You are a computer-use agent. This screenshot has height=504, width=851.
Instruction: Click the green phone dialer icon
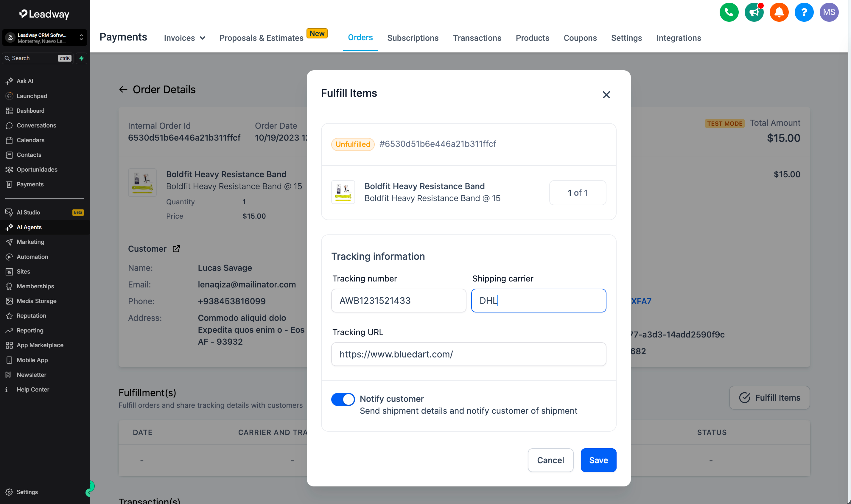coord(729,12)
